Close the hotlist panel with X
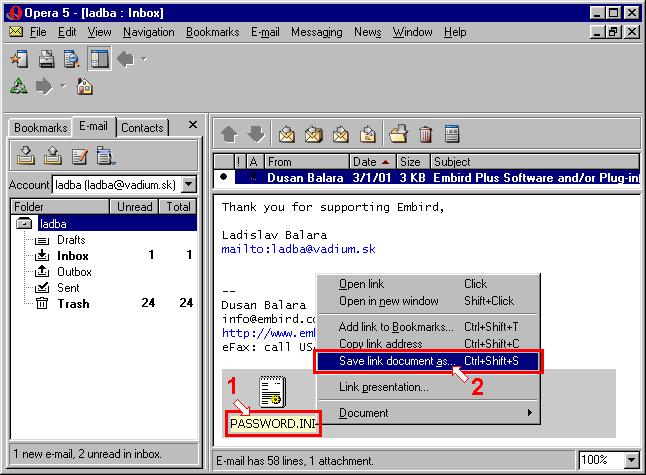This screenshot has width=646, height=475. tap(192, 124)
